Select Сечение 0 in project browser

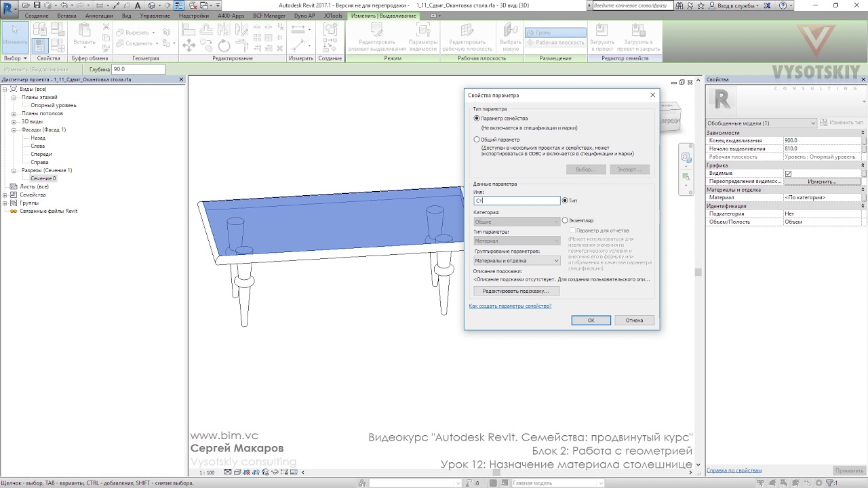(43, 178)
